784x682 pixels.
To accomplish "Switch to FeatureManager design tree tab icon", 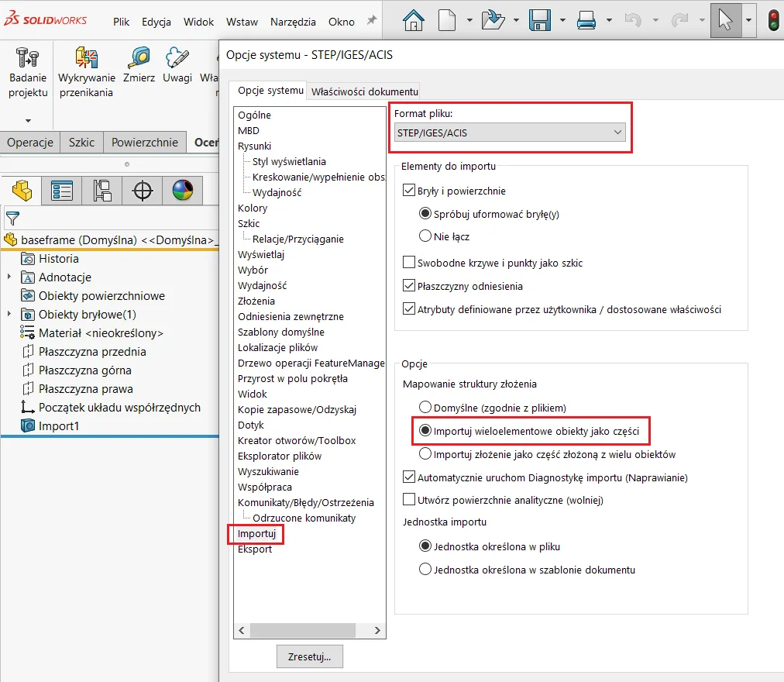I will (x=22, y=191).
